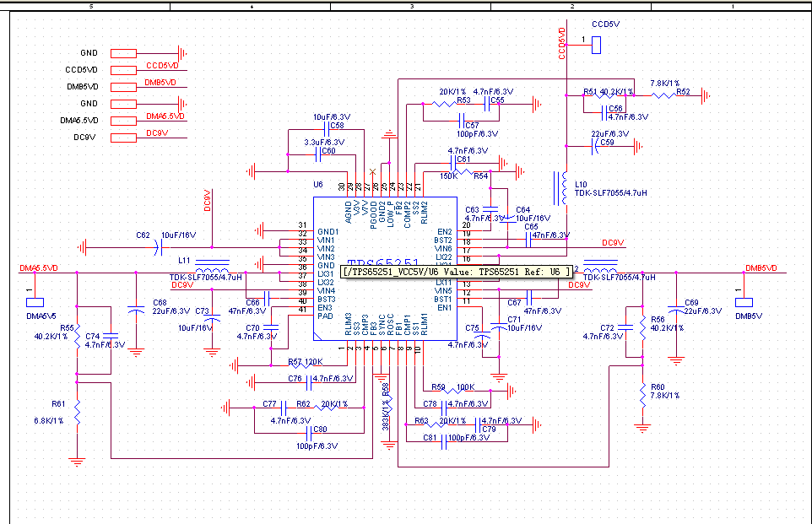Select the C79 reference label
This screenshot has width=812, height=524.
pos(489,429)
